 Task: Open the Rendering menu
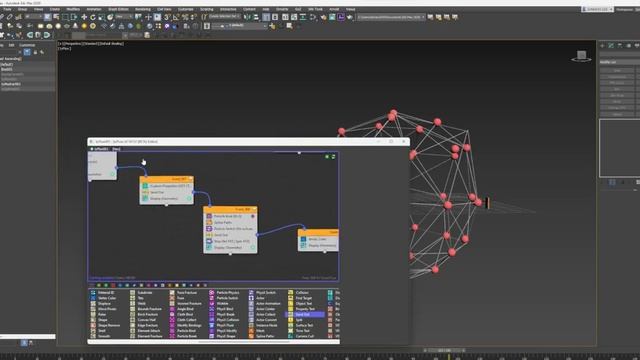click(142, 9)
